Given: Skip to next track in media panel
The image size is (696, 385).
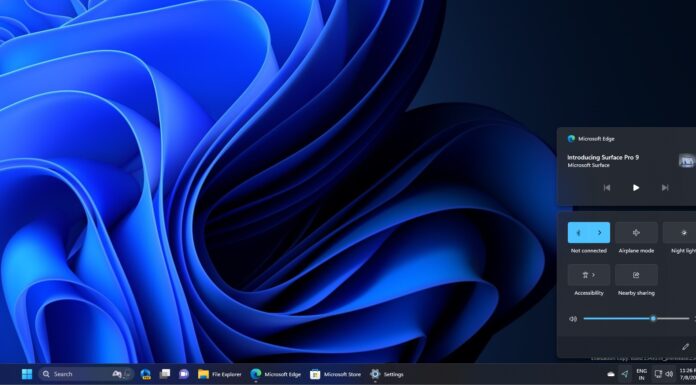Looking at the screenshot, I should (x=665, y=188).
